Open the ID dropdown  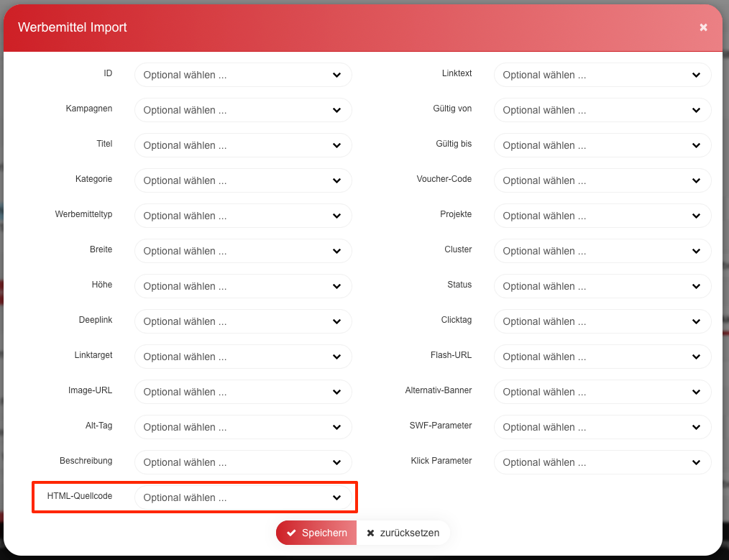[243, 75]
